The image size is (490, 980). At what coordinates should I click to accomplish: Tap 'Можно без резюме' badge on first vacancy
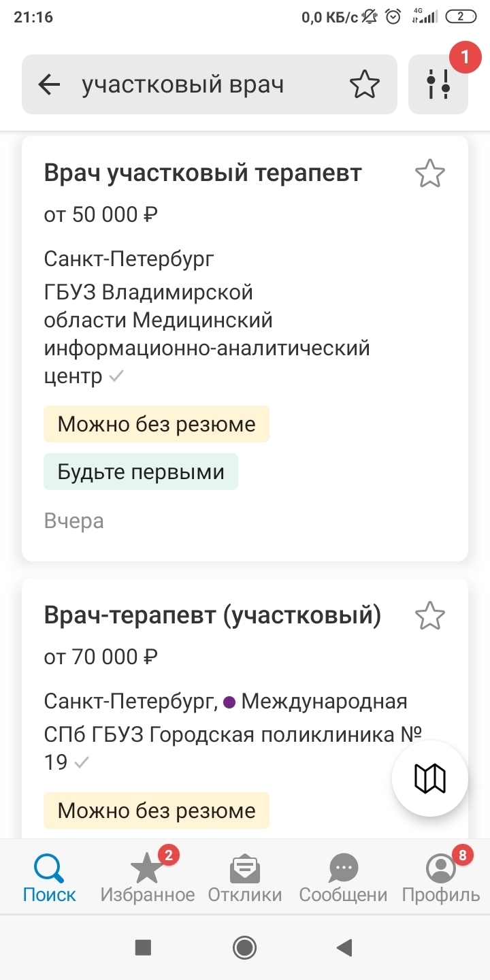(157, 424)
